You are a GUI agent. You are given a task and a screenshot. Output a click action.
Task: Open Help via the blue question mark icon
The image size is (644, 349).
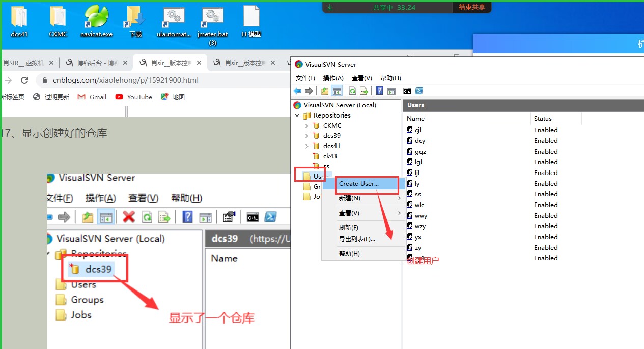pyautogui.click(x=380, y=91)
